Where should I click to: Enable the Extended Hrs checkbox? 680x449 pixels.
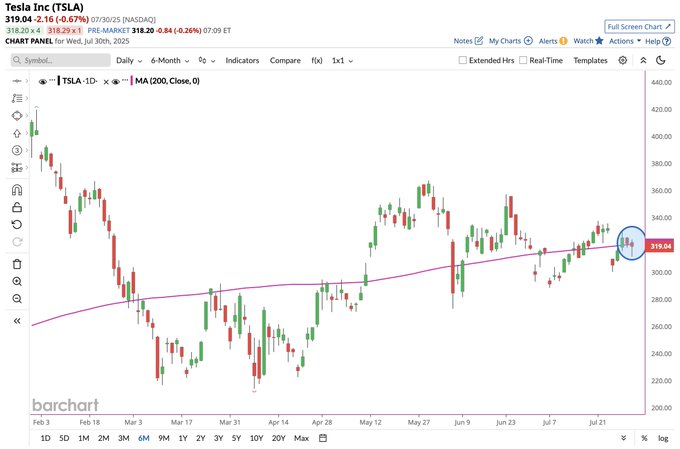[463, 60]
